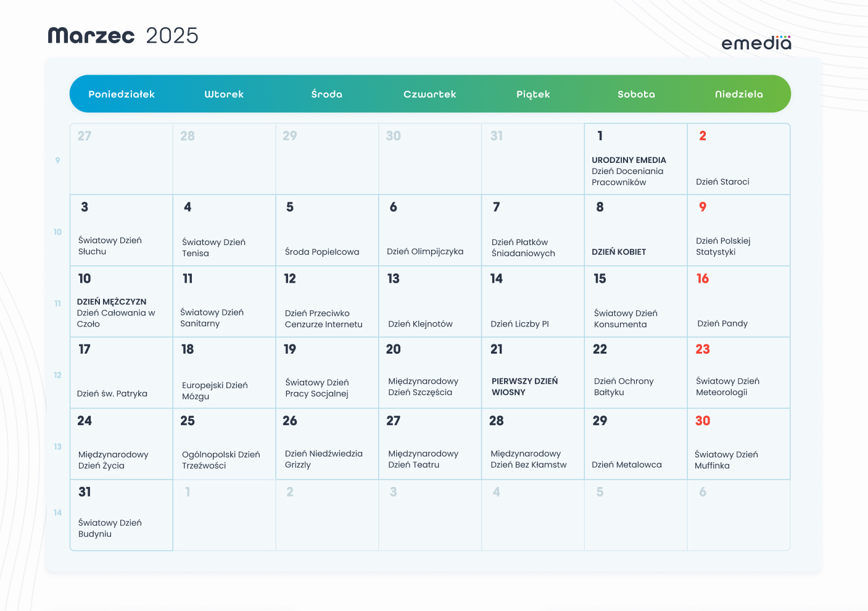Screen dimensions: 868x611
Task: Click week number 12 label
Action: (x=58, y=375)
